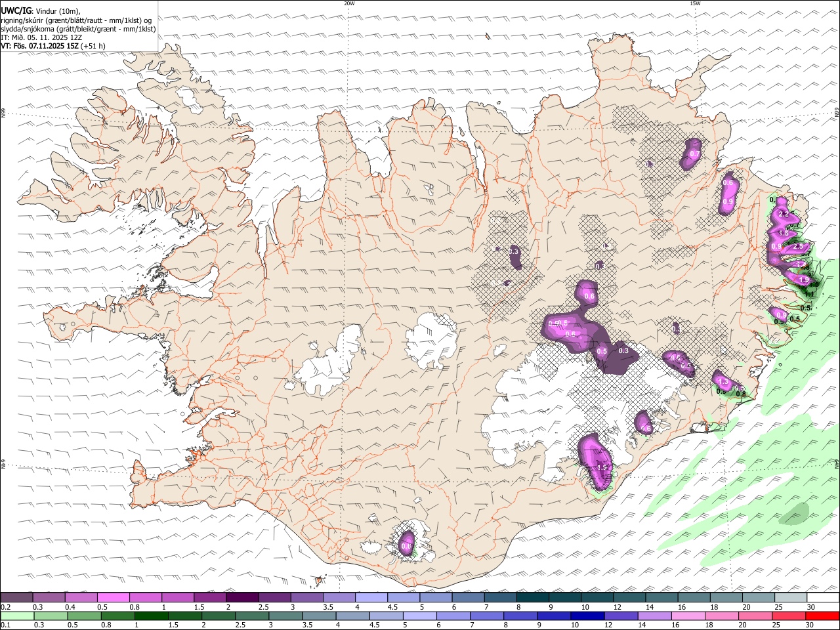Viewport: 840px width, 630px height.
Task: Click the 15W longitude label
Action: 696,3
